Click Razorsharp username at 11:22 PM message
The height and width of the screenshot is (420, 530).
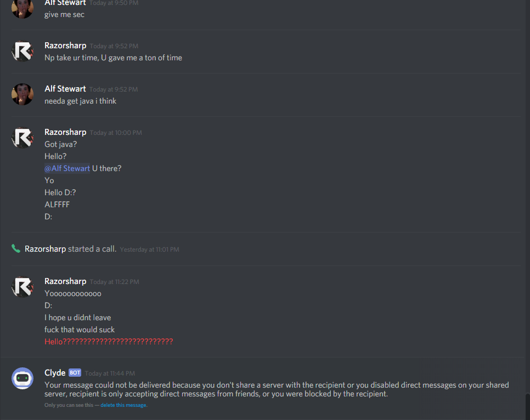click(x=65, y=281)
